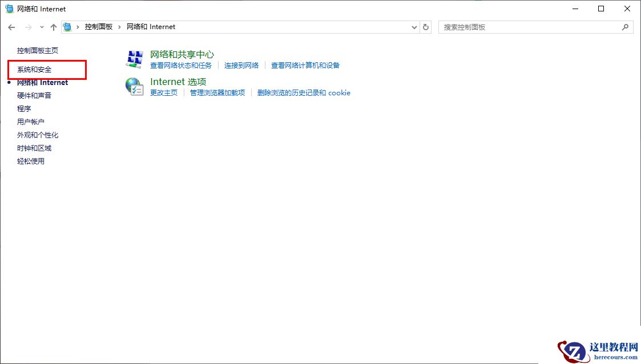The image size is (641, 364).
Task: Open the address bar history dropdown
Action: (414, 27)
